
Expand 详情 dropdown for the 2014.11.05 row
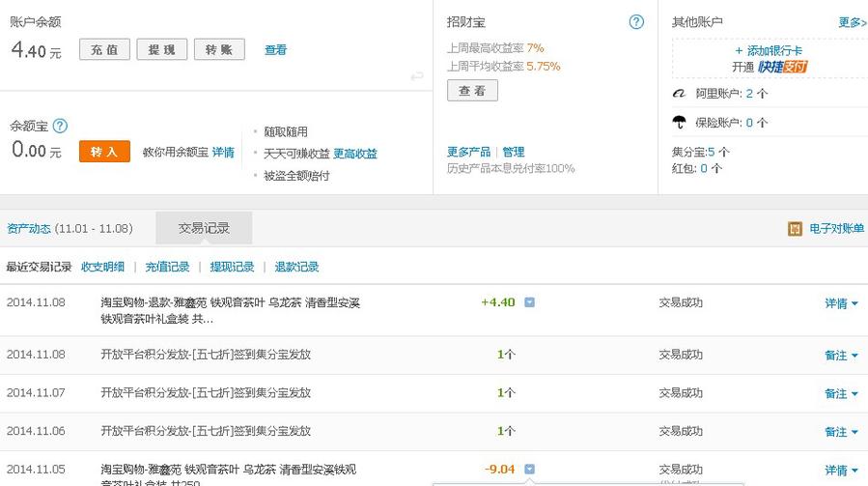[841, 470]
